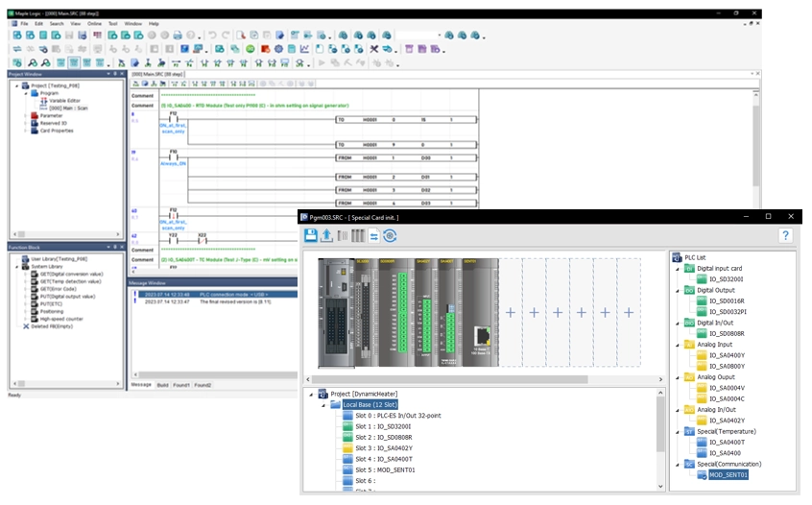812x505 pixels.
Task: Click the wide three-column rack icon
Action: [358, 236]
